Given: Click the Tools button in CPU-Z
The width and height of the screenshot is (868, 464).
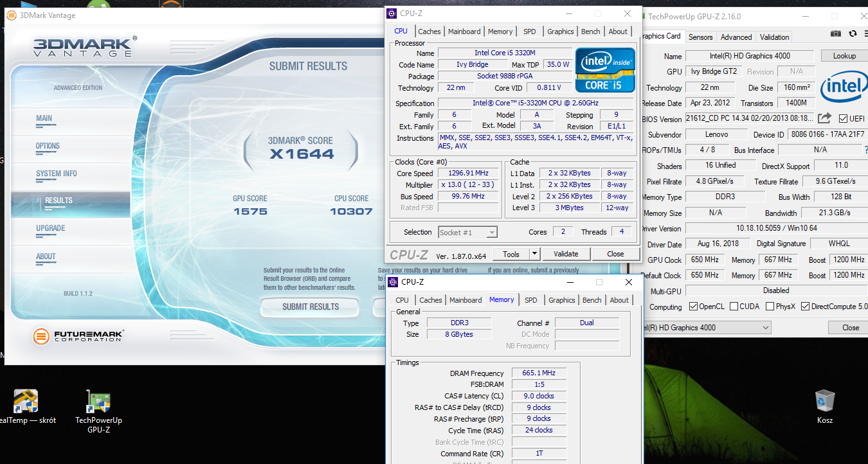Looking at the screenshot, I should 512,254.
